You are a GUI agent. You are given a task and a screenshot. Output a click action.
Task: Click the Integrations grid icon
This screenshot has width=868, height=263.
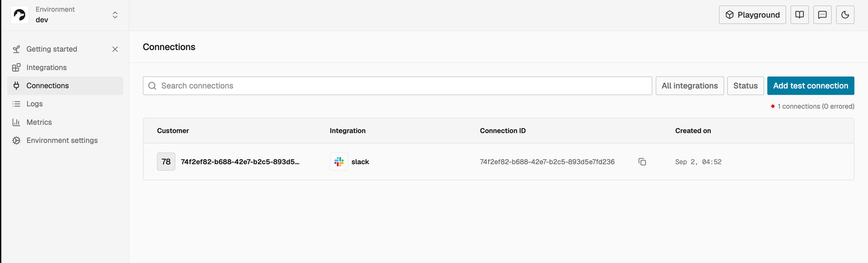point(16,68)
